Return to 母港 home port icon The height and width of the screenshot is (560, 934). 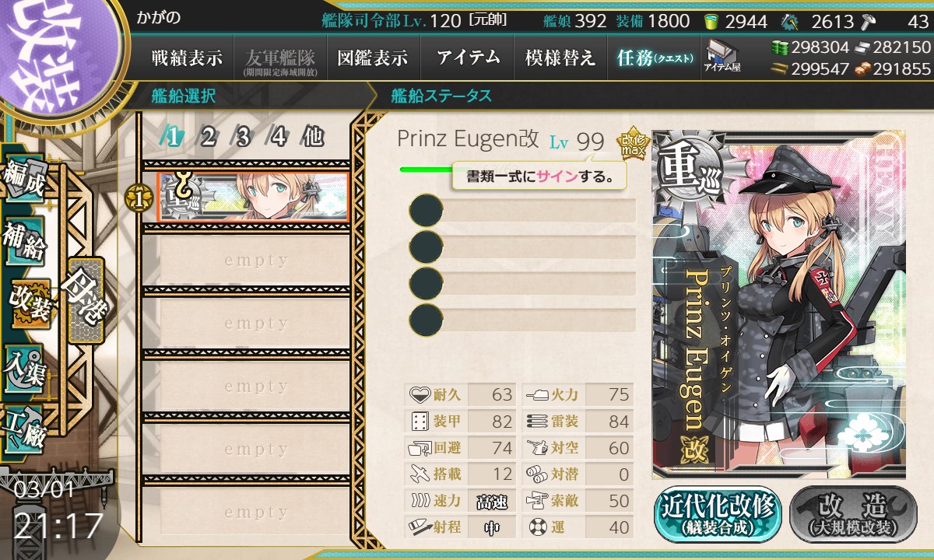pyautogui.click(x=86, y=299)
